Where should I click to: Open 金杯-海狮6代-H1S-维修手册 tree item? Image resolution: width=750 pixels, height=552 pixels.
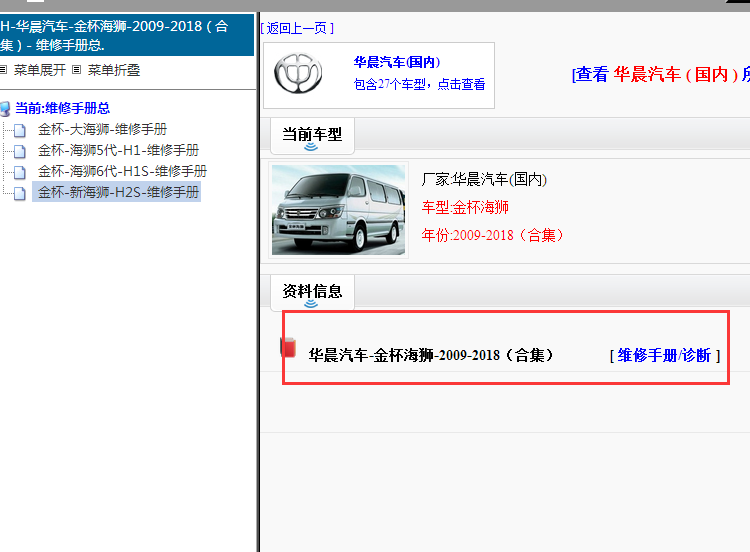coord(122,171)
